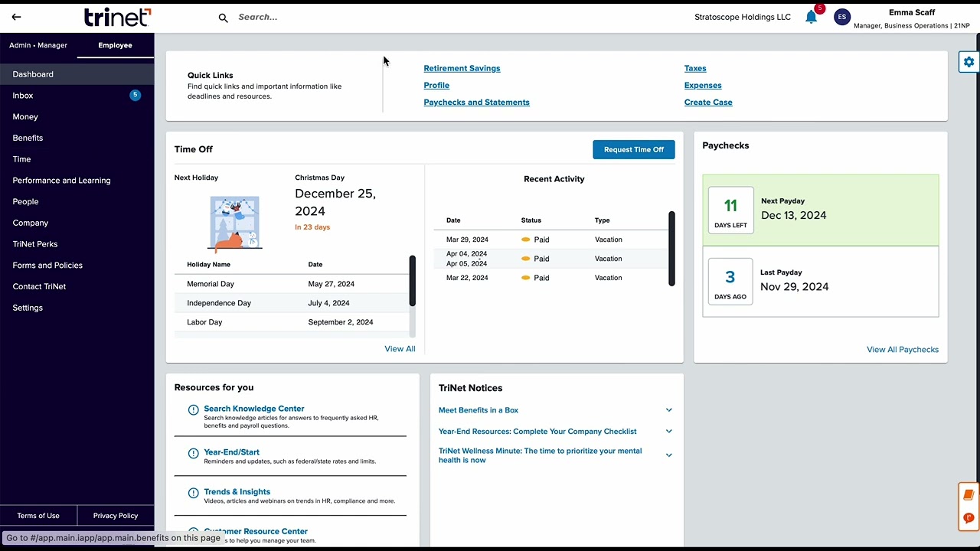Click the Next Payday Dec 13 card

click(821, 210)
